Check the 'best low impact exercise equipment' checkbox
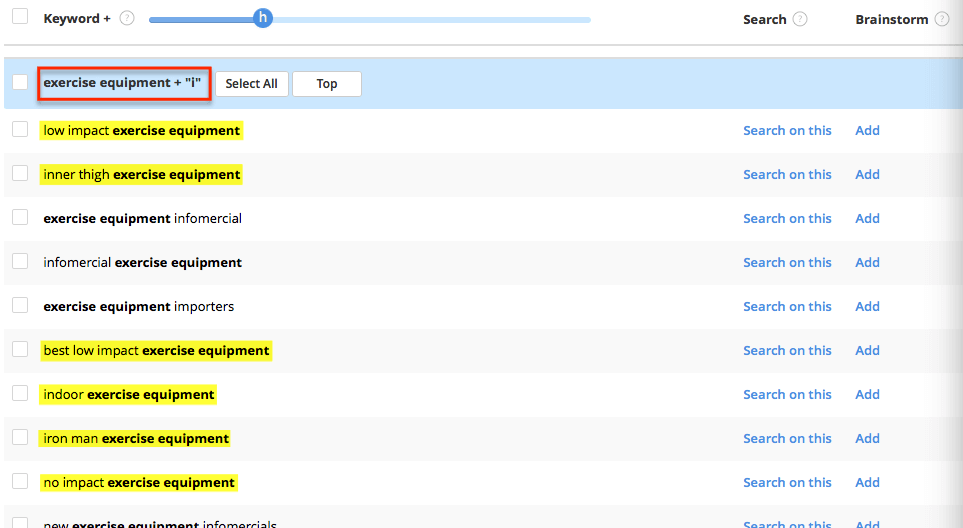963x528 pixels. tap(20, 349)
